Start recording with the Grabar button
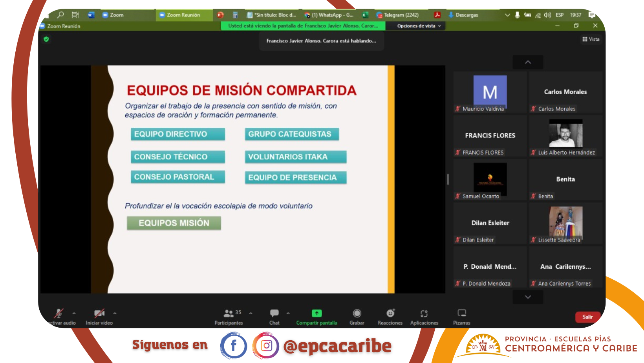The width and height of the screenshot is (644, 363). tap(357, 313)
